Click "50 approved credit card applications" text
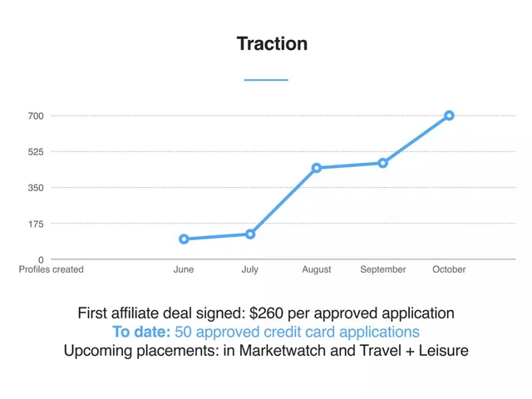 (x=298, y=332)
